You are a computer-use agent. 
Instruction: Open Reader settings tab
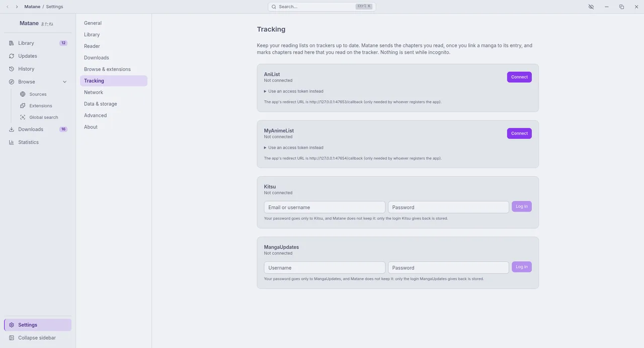[x=114, y=46]
